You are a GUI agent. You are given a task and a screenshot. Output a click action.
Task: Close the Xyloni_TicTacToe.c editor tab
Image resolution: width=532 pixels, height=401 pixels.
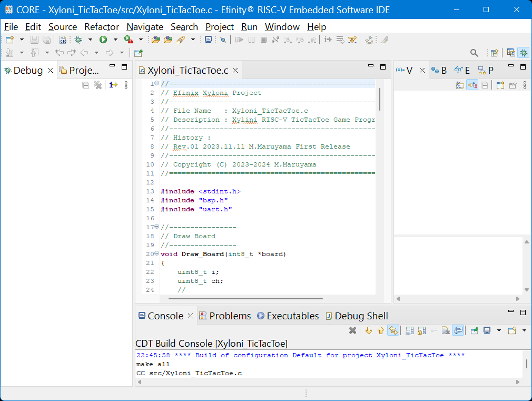[235, 71]
